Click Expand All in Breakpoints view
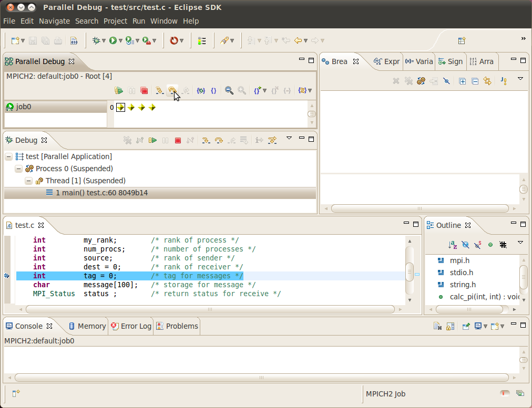 [462, 81]
